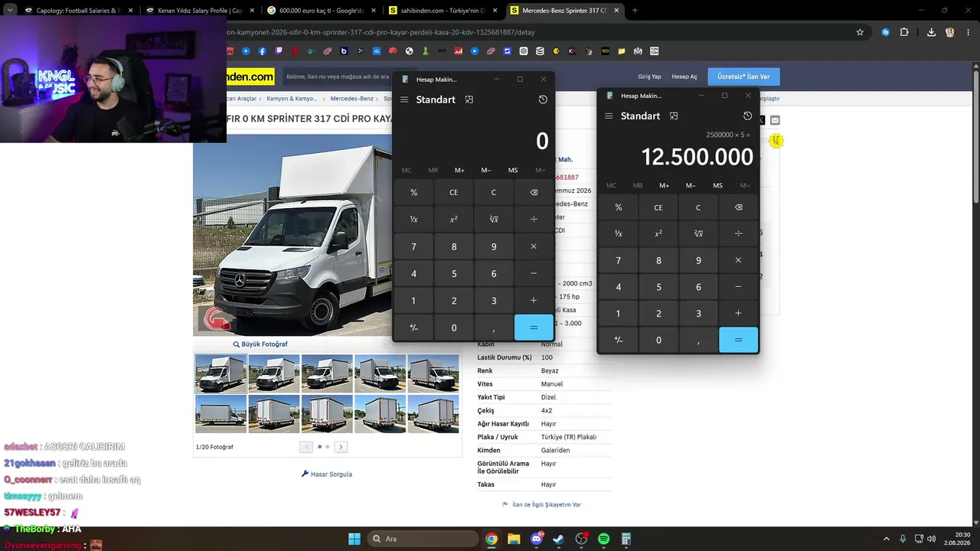Click x² key in right calculator showing 12.500.000
The width and height of the screenshot is (980, 551).
point(658,233)
